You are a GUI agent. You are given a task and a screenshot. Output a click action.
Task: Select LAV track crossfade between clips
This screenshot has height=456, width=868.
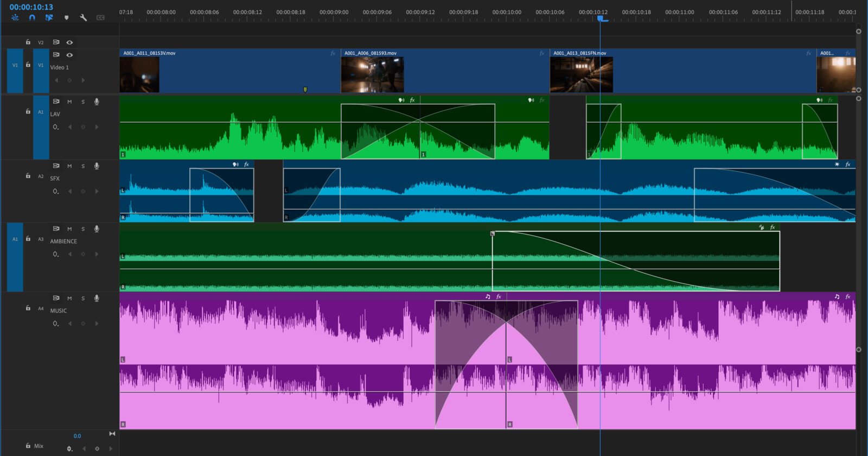(x=418, y=131)
